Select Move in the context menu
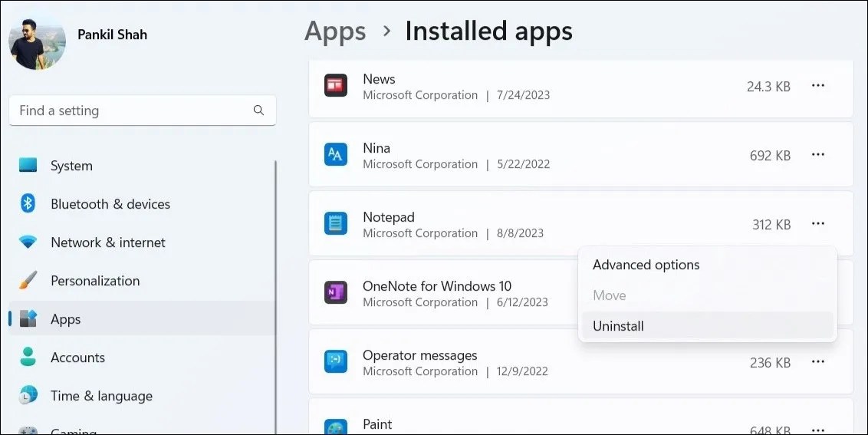Image resolution: width=868 pixels, height=435 pixels. 708,295
